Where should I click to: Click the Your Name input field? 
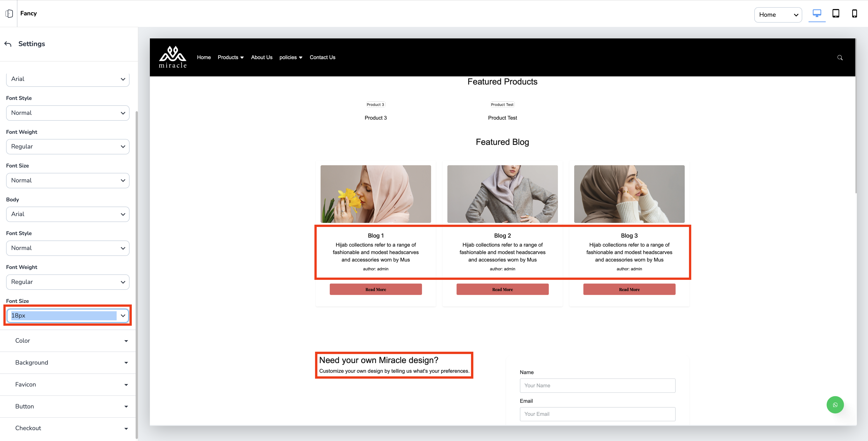[x=597, y=385]
